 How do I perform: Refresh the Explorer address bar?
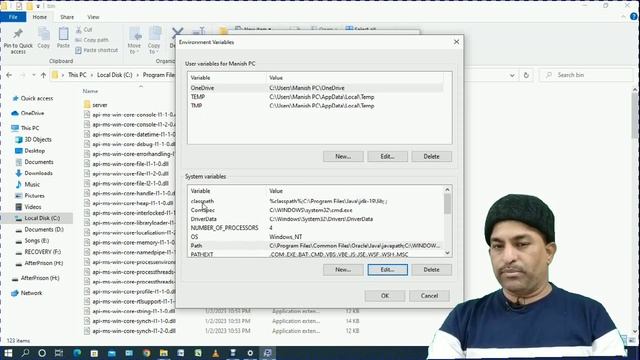click(x=526, y=75)
